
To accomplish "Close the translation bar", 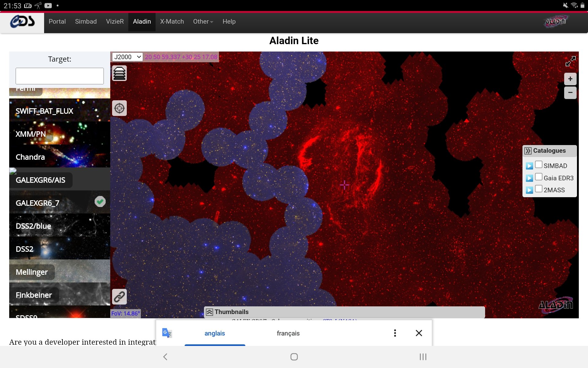I will [419, 333].
